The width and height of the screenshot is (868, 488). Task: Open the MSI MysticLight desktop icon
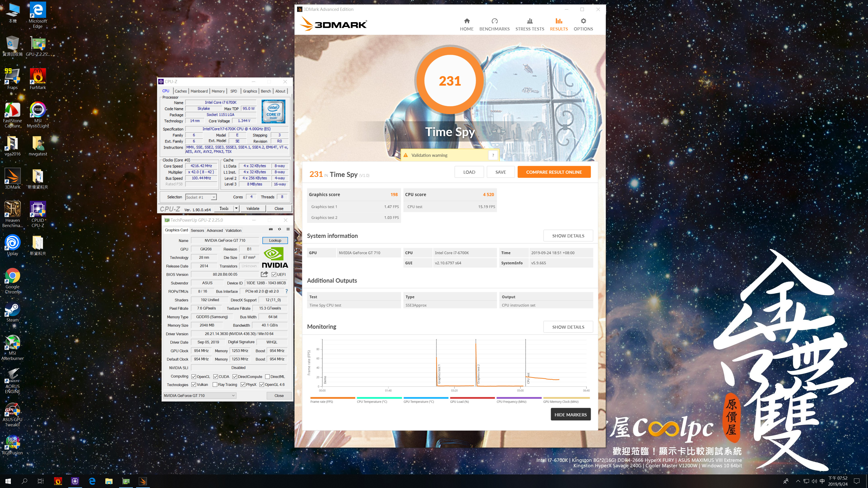pyautogui.click(x=38, y=115)
